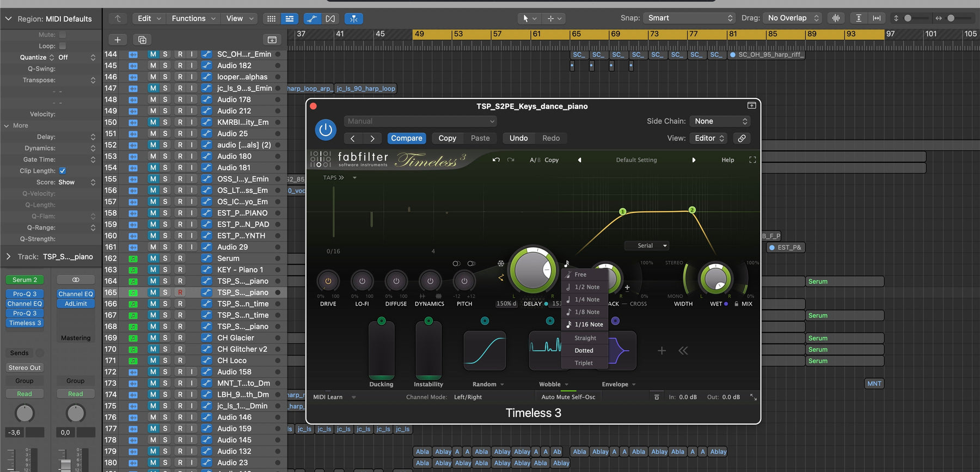980x472 pixels.
Task: Toggle the DRIVE knob power button
Action: click(x=328, y=281)
